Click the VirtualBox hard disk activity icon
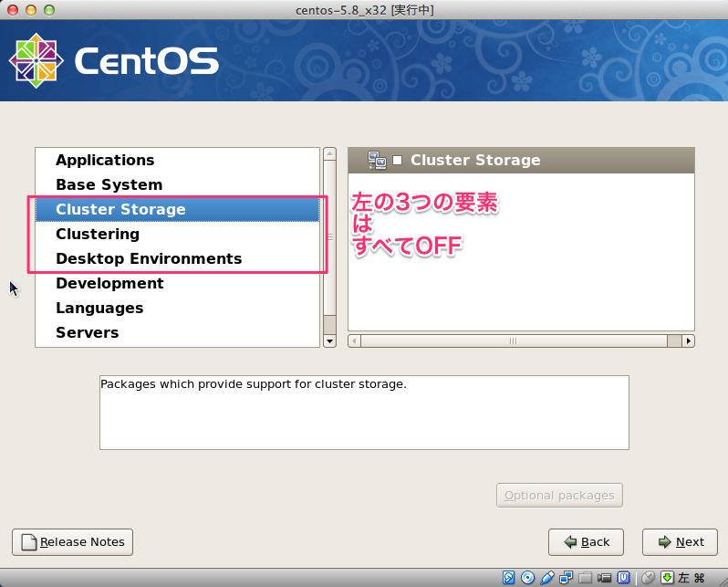Image resolution: width=728 pixels, height=587 pixels. click(x=508, y=577)
